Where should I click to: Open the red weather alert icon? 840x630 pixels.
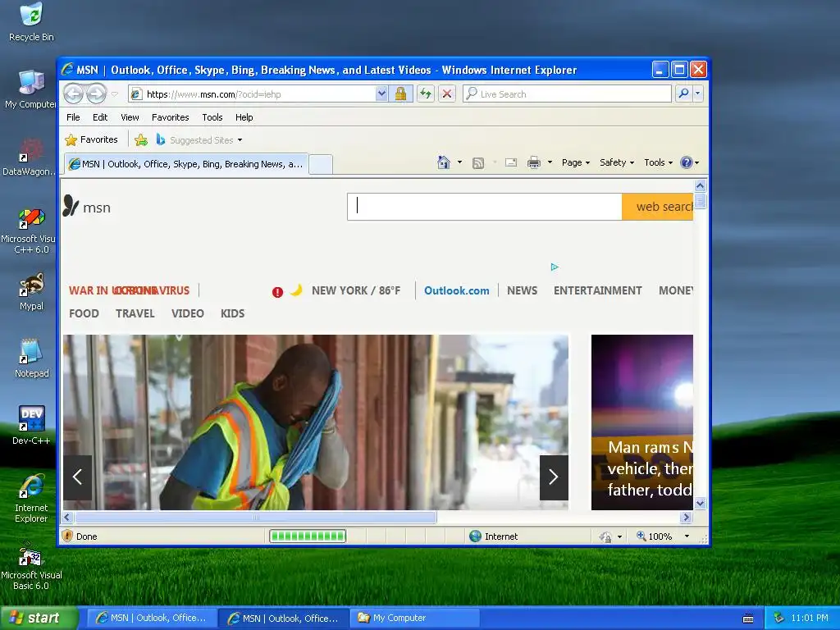[277, 292]
